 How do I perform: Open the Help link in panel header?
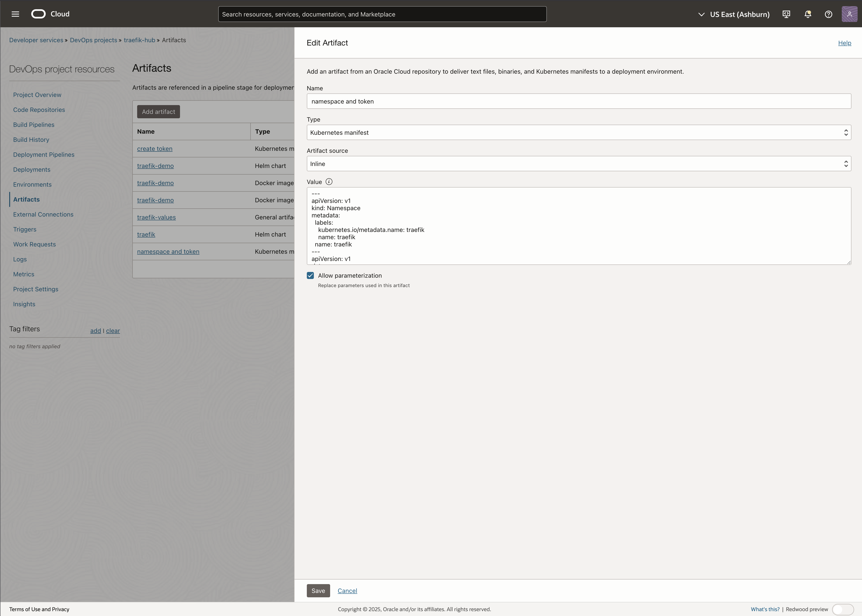tap(844, 43)
